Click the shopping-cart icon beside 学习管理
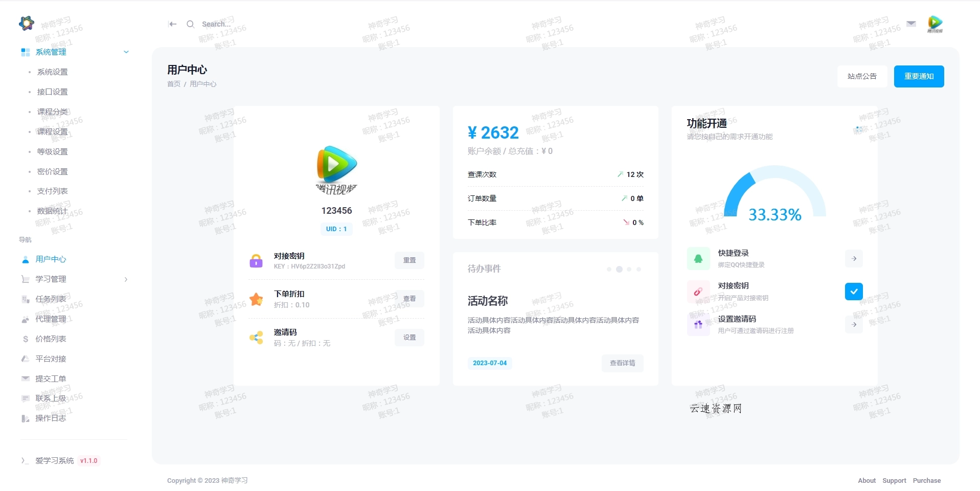The image size is (980, 491). pos(25,279)
